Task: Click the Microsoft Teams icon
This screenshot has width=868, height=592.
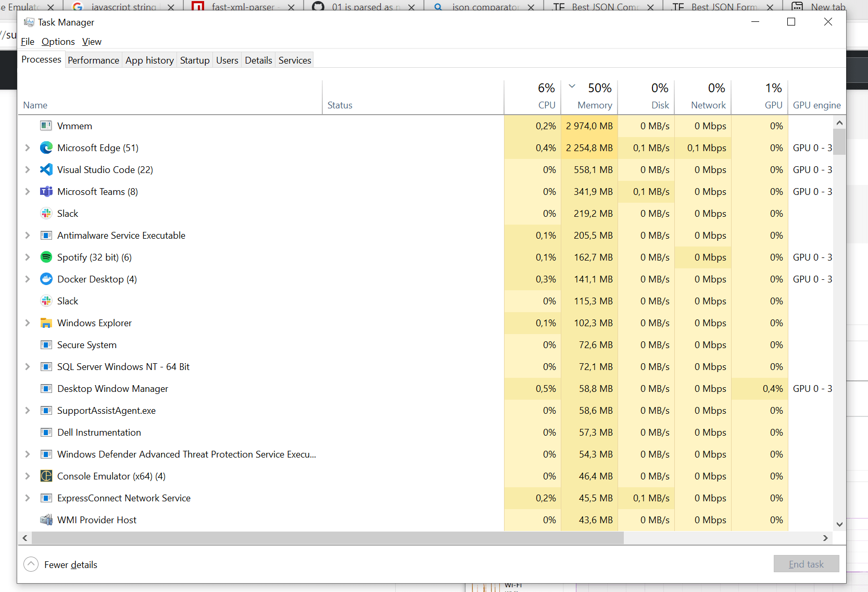Action: (x=46, y=191)
